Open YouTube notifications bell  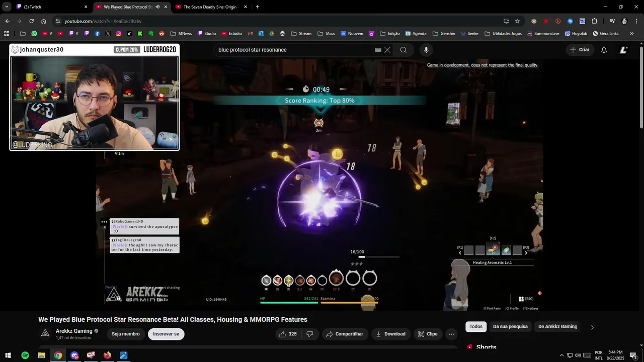pyautogui.click(x=604, y=50)
